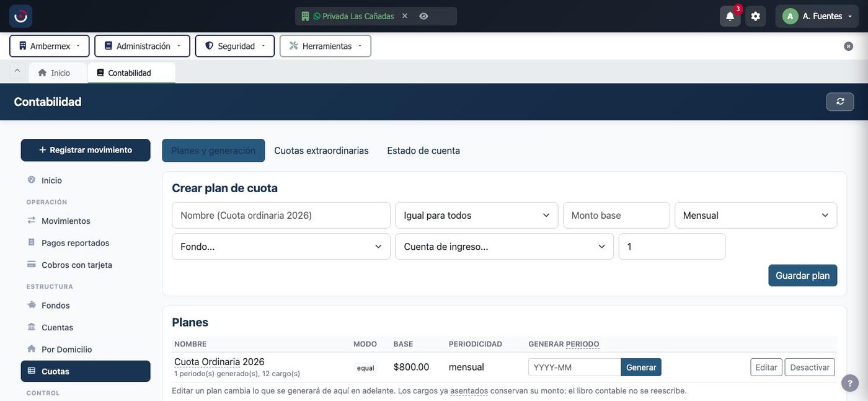Open the notifications bell icon
This screenshot has width=868, height=401.
[x=730, y=16]
